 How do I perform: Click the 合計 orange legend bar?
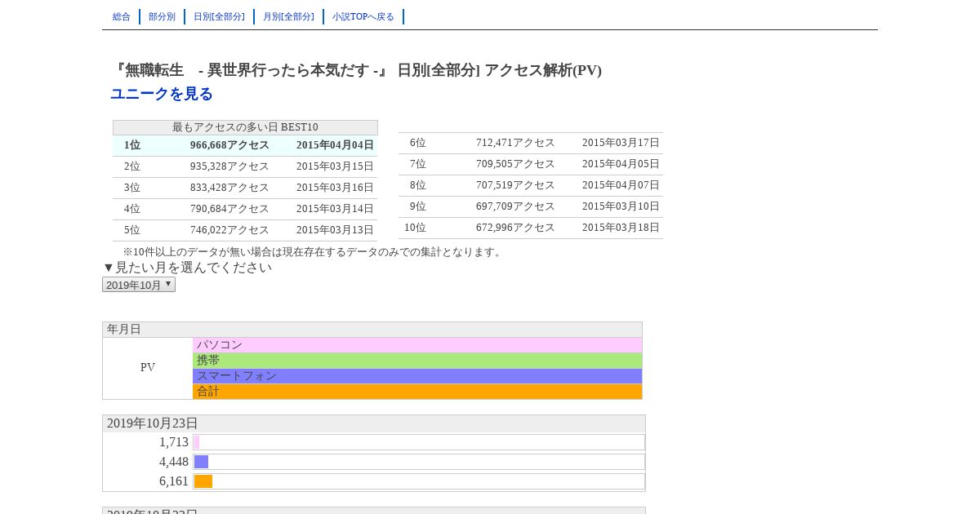click(417, 392)
